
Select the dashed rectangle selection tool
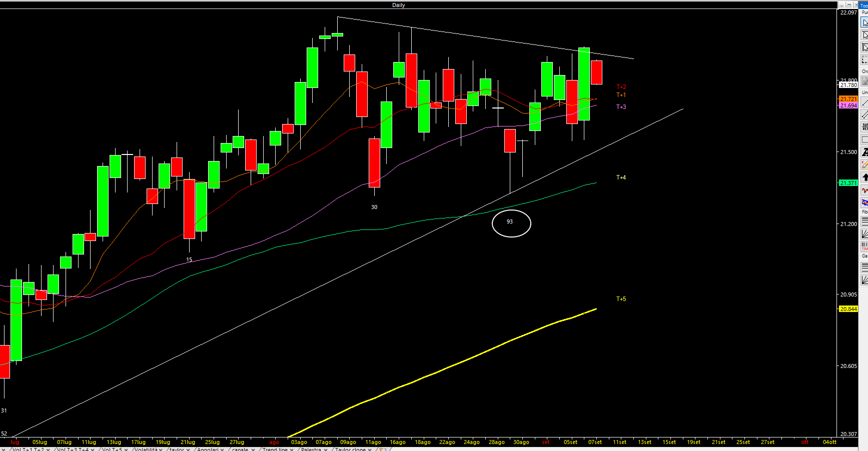coord(864,59)
